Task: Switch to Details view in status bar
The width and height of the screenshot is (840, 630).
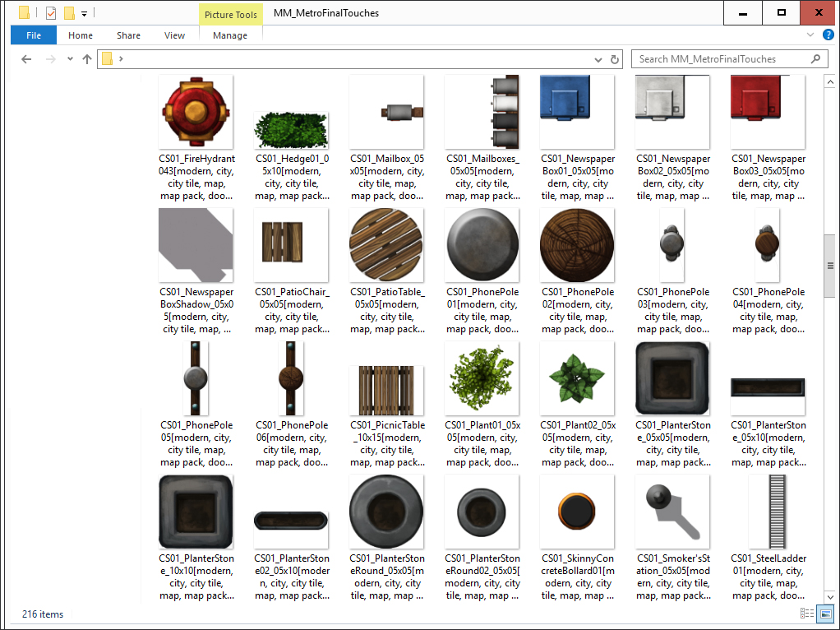Action: [807, 614]
